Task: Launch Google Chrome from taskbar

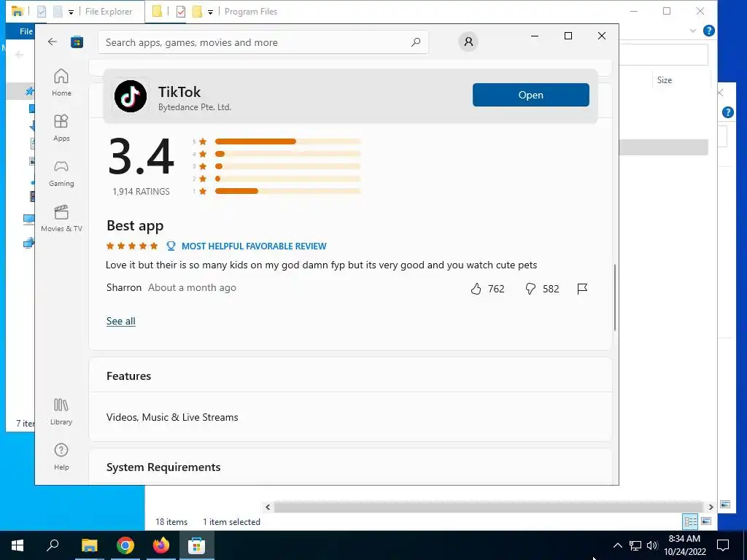Action: (x=125, y=545)
